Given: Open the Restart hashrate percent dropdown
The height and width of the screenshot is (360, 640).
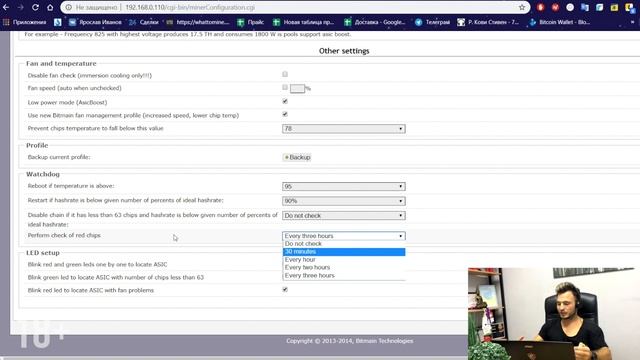Looking at the screenshot, I should [344, 201].
